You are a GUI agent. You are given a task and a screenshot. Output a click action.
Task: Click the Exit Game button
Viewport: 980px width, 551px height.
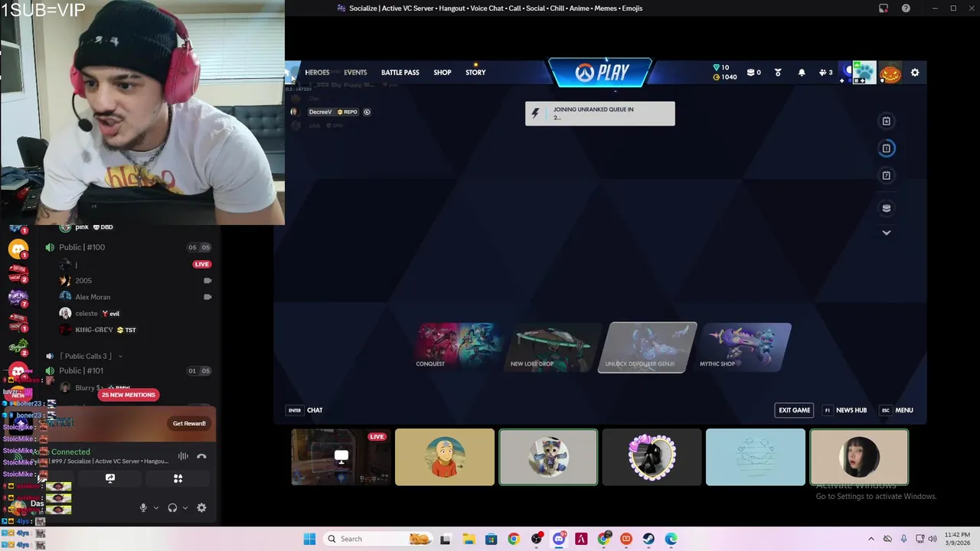[794, 410]
